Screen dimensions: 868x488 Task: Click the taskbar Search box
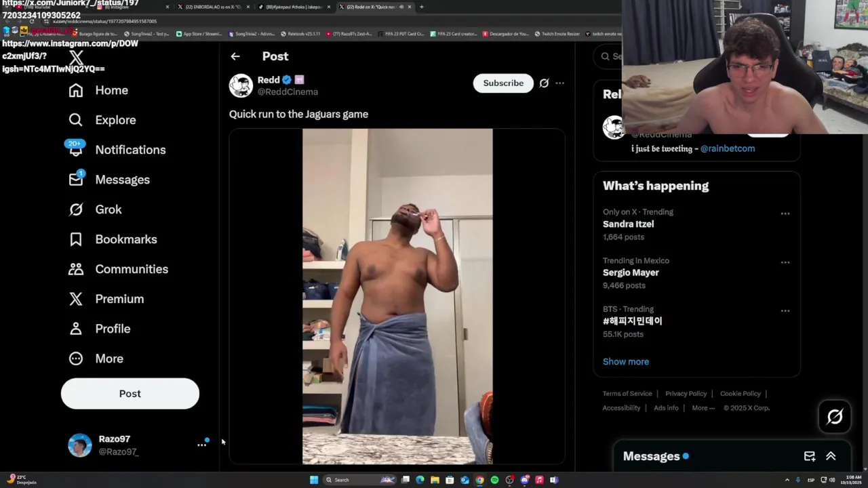[x=359, y=480]
